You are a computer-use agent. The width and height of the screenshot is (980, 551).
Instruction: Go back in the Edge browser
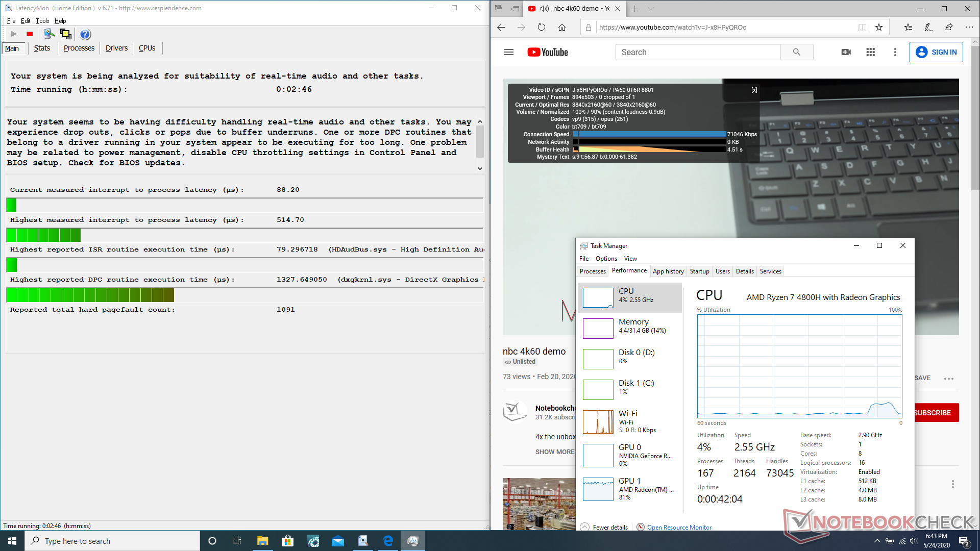[501, 28]
